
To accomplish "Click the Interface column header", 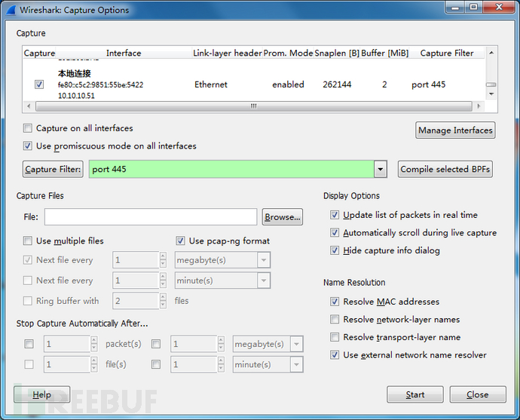I will pyautogui.click(x=124, y=53).
